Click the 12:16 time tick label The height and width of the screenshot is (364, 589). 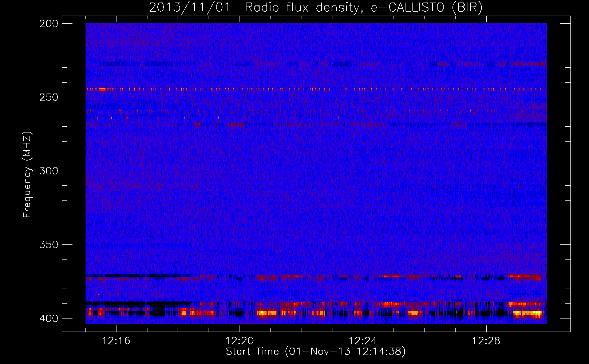click(116, 341)
